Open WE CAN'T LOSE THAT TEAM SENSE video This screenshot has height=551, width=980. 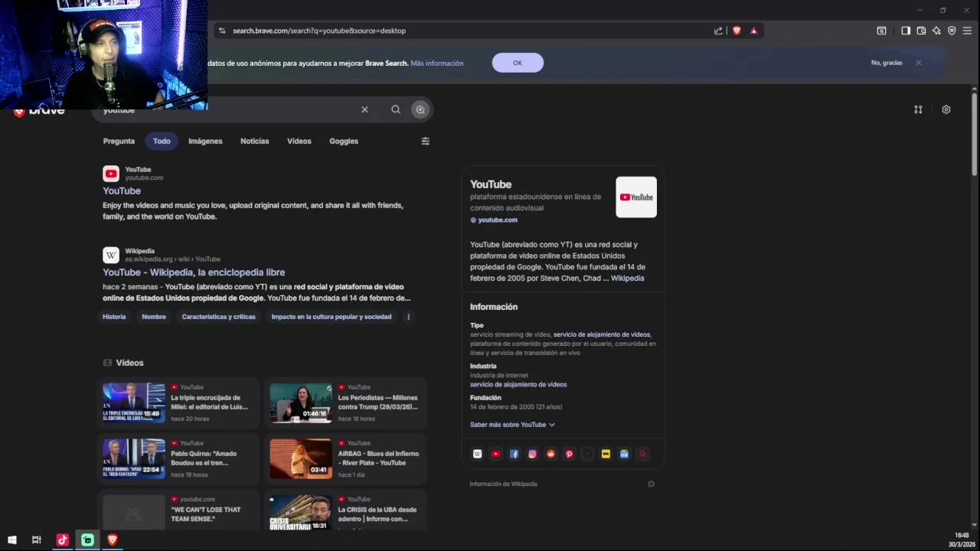178,511
